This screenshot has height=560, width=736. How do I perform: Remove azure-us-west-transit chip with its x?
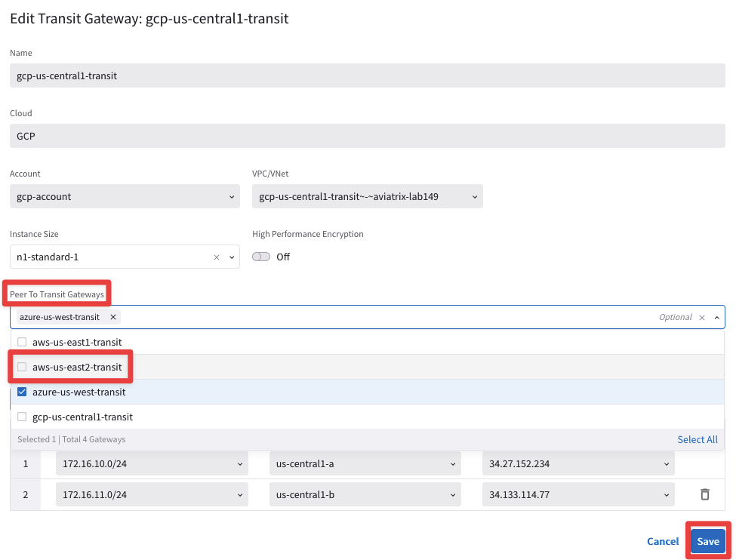[113, 317]
